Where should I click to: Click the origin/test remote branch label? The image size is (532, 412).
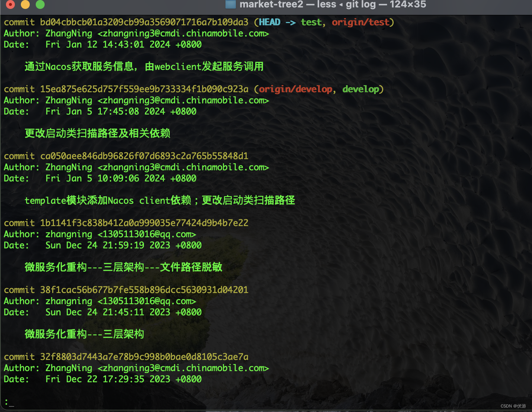tap(360, 22)
